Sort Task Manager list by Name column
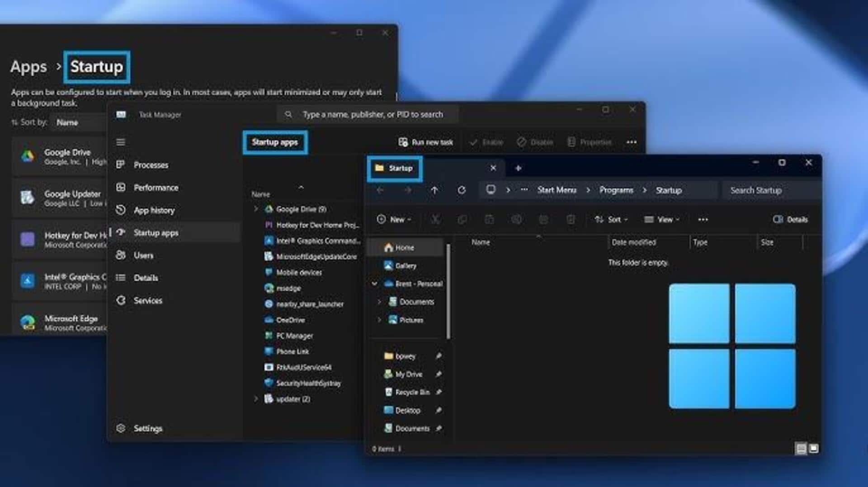 click(x=261, y=194)
